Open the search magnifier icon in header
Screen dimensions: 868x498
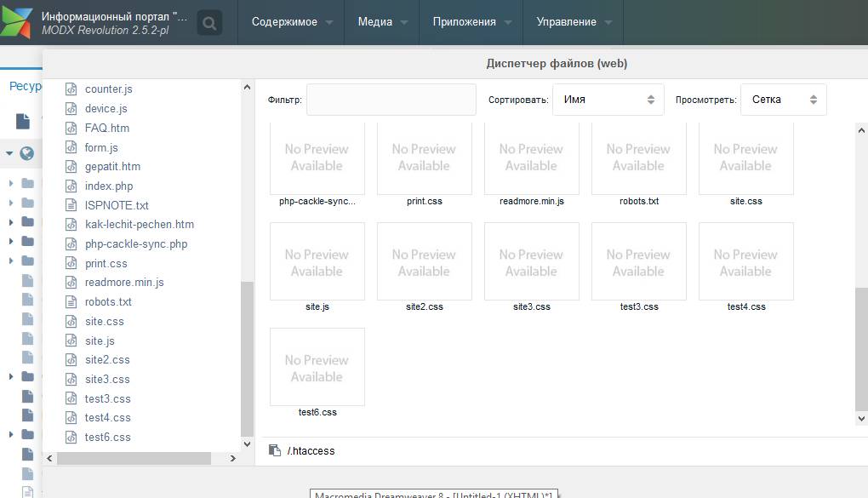tap(209, 23)
